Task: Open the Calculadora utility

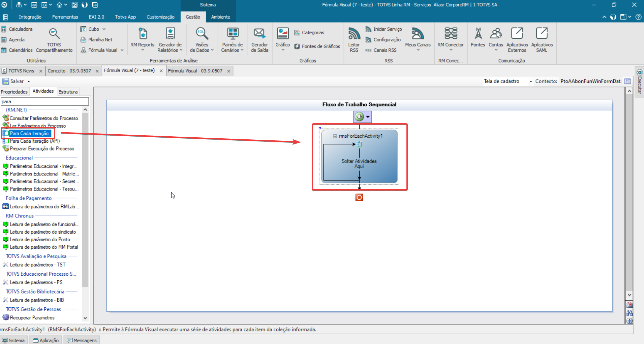Action: click(x=17, y=29)
